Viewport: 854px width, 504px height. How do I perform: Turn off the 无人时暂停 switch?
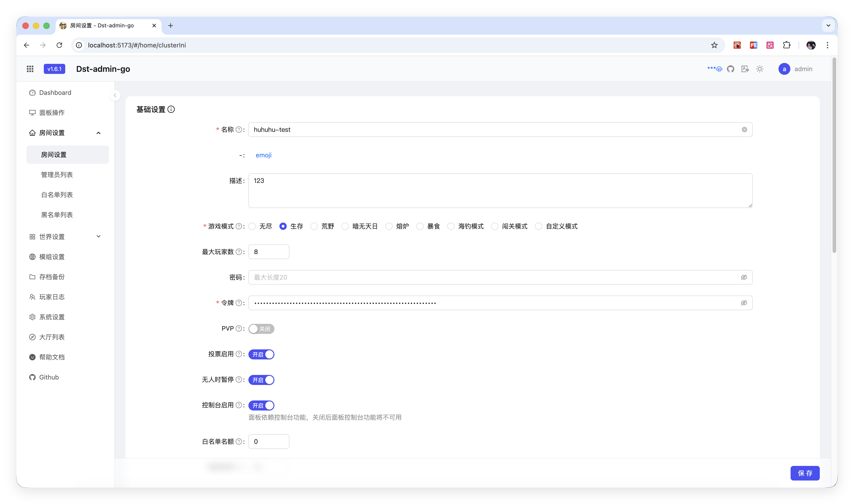(x=261, y=380)
